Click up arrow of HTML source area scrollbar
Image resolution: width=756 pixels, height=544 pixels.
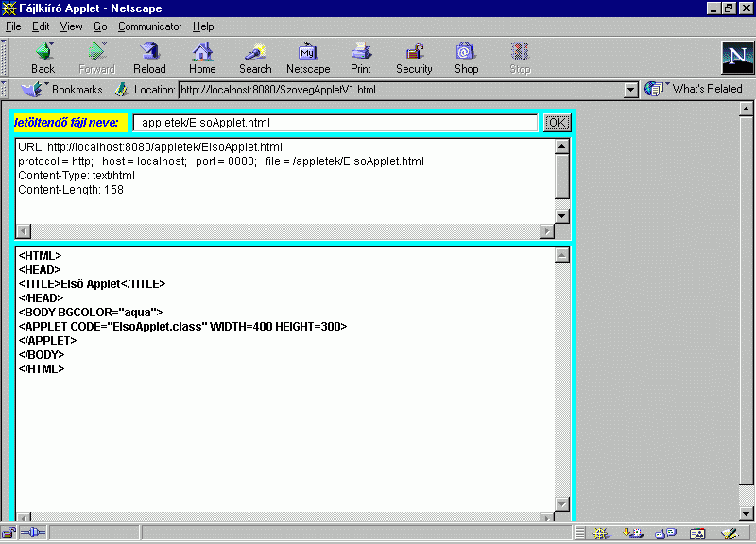tap(561, 255)
